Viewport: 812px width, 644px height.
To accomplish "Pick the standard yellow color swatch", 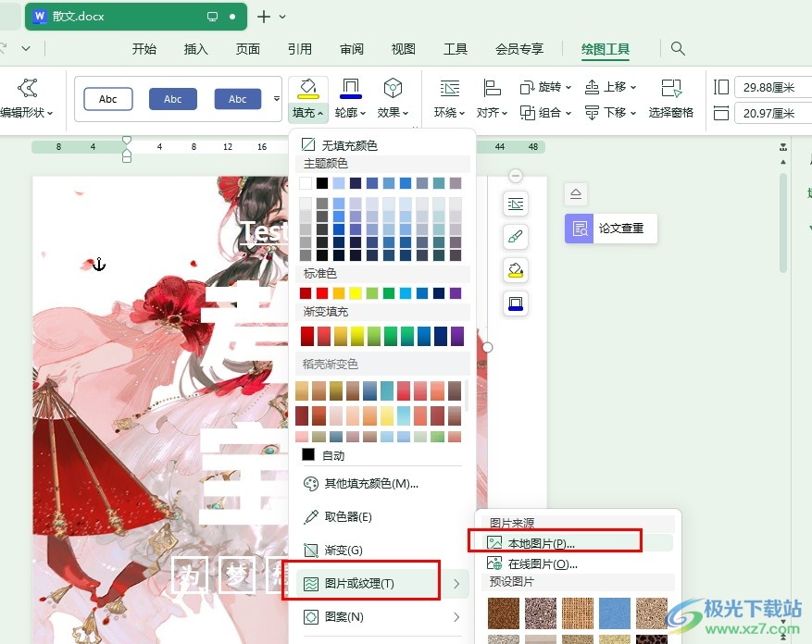I will click(x=356, y=293).
